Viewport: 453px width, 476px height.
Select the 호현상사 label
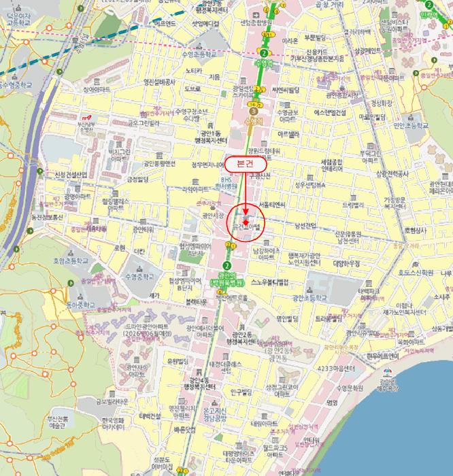pyautogui.click(x=416, y=231)
